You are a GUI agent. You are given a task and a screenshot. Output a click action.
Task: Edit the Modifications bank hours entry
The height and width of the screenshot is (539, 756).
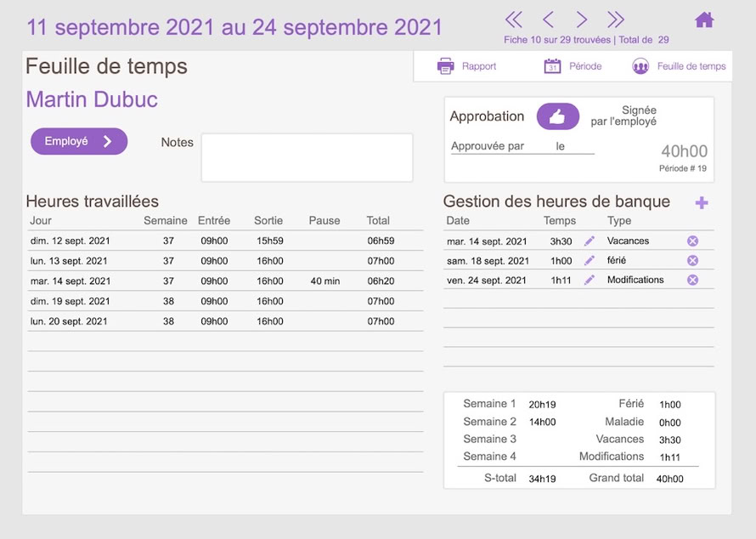click(x=590, y=280)
